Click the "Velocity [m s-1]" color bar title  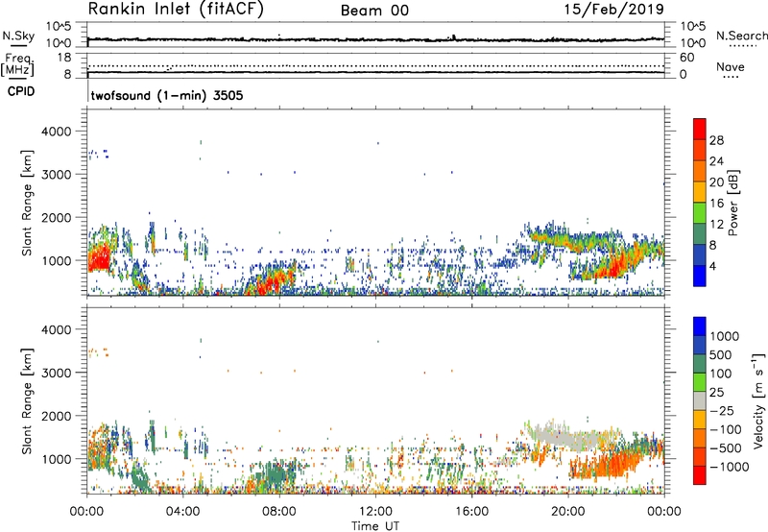click(758, 400)
